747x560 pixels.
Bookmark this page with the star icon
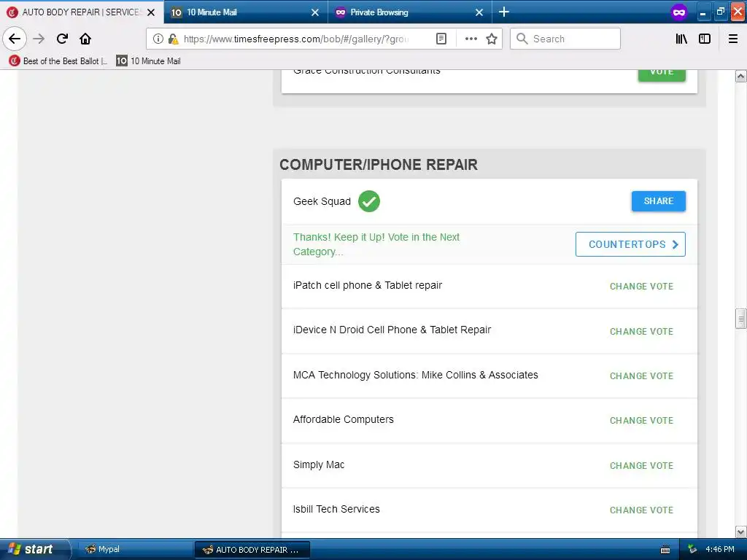point(492,39)
